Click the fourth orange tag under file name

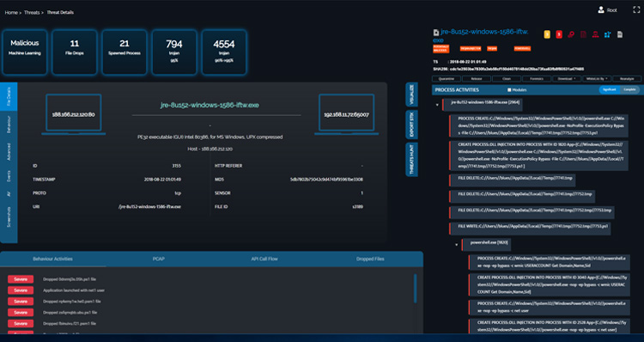click(x=522, y=48)
